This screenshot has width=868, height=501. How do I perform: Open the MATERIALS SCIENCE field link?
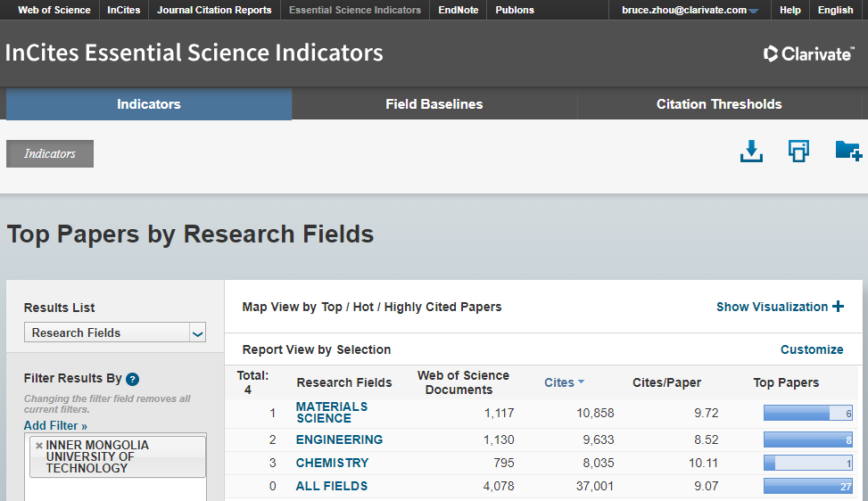(x=331, y=413)
